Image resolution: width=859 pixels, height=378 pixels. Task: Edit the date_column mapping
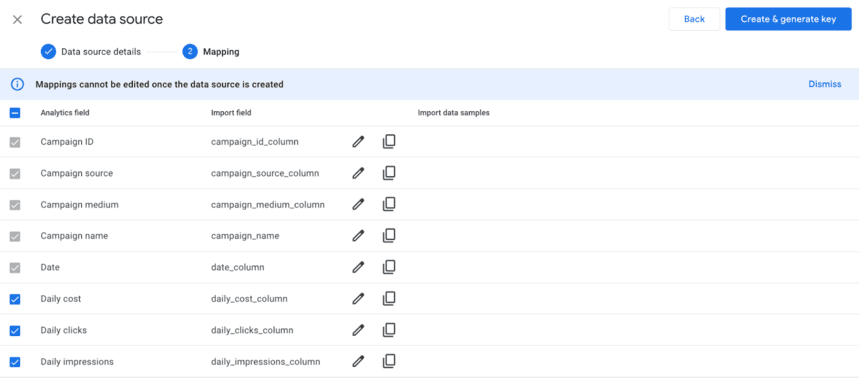click(x=358, y=267)
